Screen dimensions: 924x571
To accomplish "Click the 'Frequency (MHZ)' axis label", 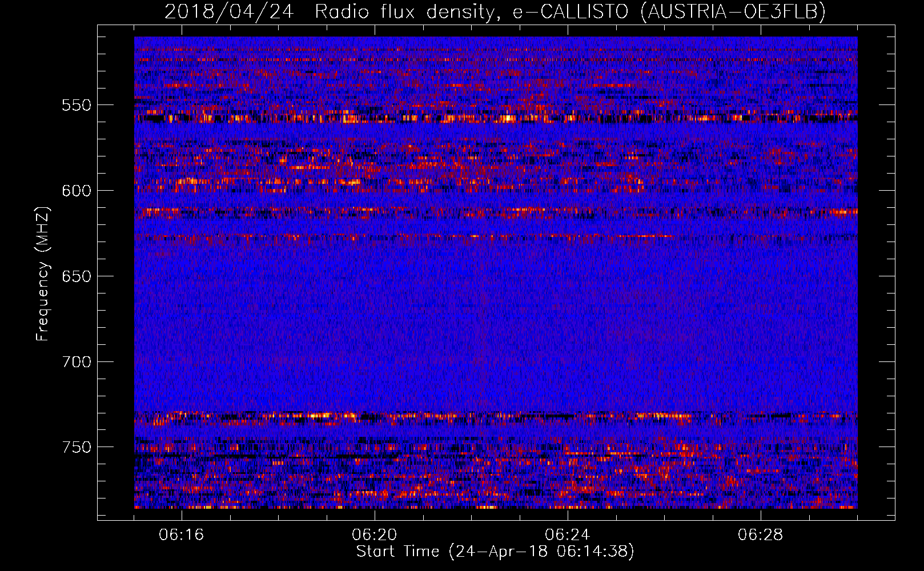I will (x=43, y=274).
